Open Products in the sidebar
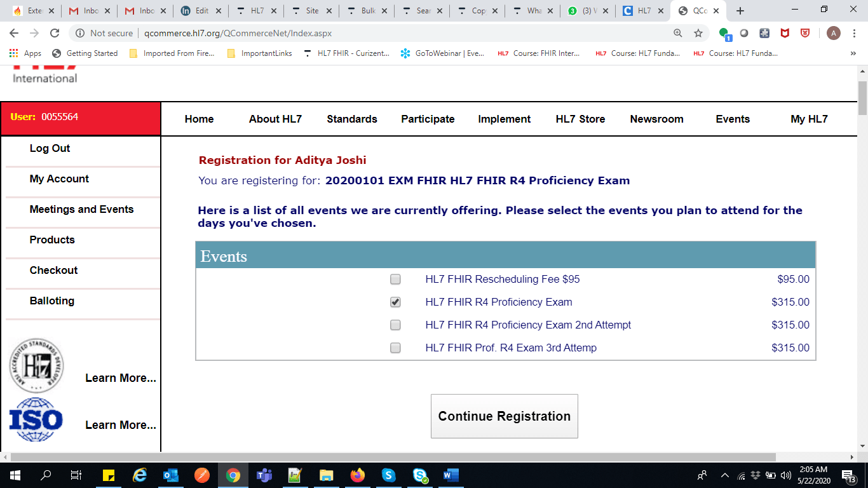 [52, 240]
